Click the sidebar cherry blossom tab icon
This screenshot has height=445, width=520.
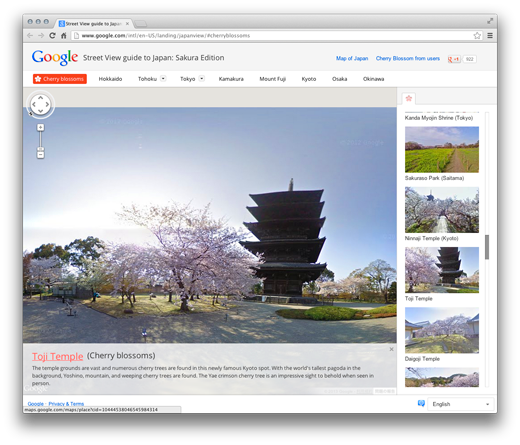409,98
